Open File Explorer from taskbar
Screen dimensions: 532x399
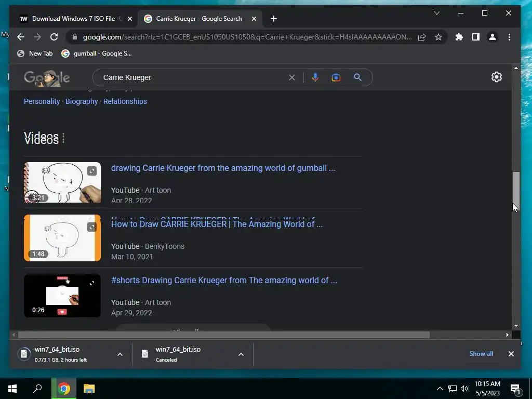pyautogui.click(x=89, y=389)
